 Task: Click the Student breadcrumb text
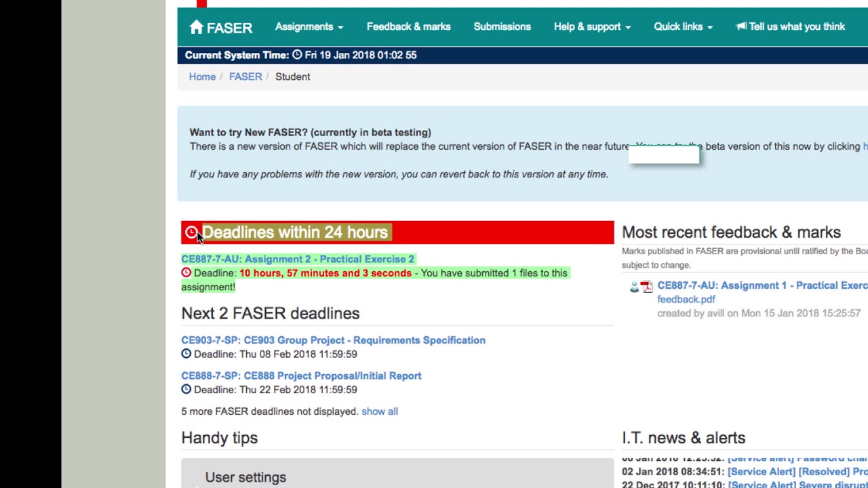coord(292,77)
